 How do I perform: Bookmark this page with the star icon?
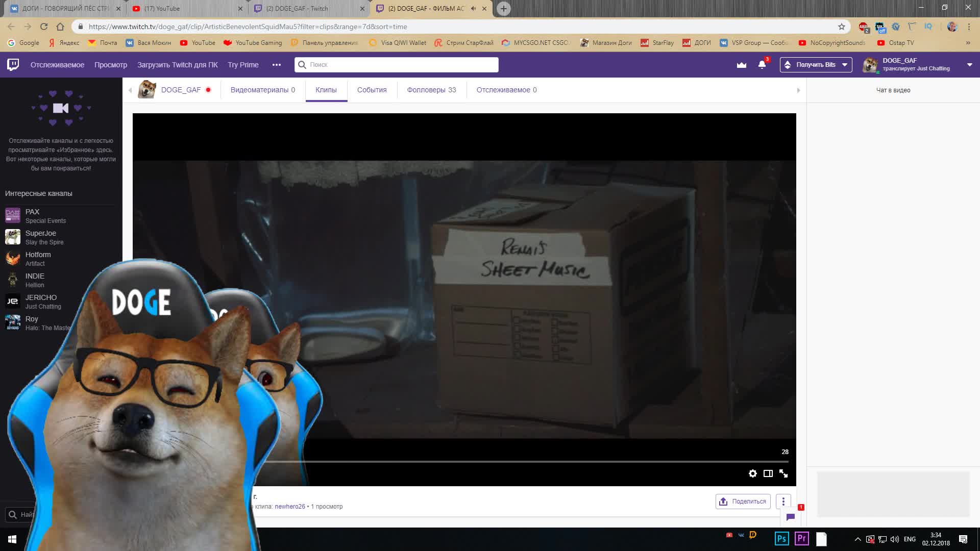pyautogui.click(x=842, y=27)
